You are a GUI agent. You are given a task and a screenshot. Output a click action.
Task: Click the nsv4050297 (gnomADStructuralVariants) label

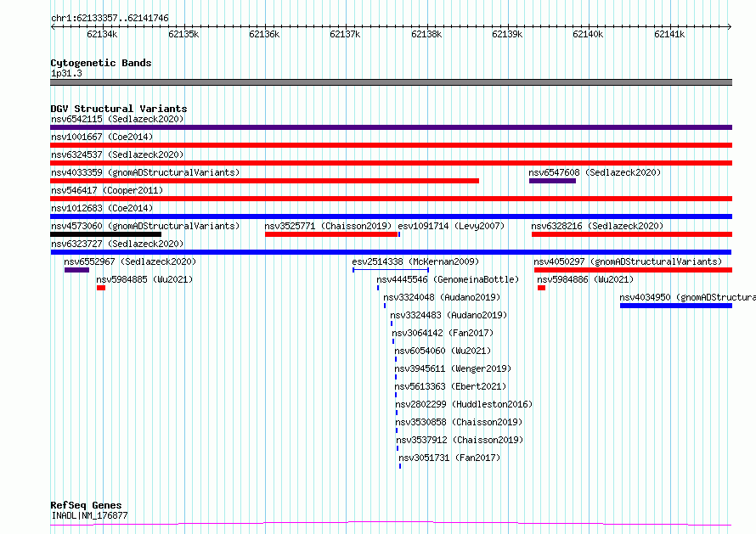[628, 261]
